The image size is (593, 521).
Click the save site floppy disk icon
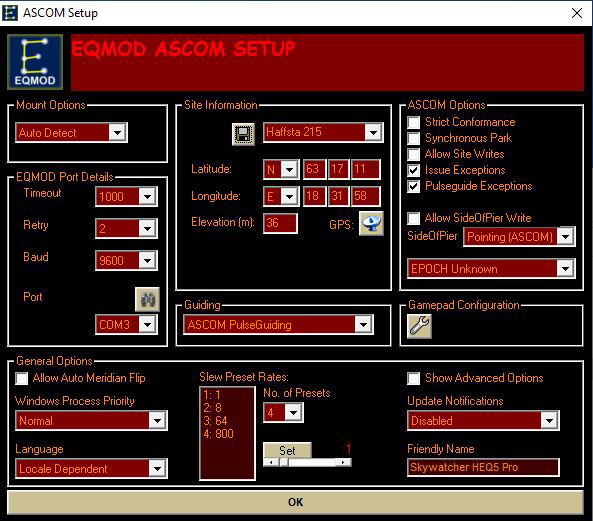pyautogui.click(x=243, y=133)
